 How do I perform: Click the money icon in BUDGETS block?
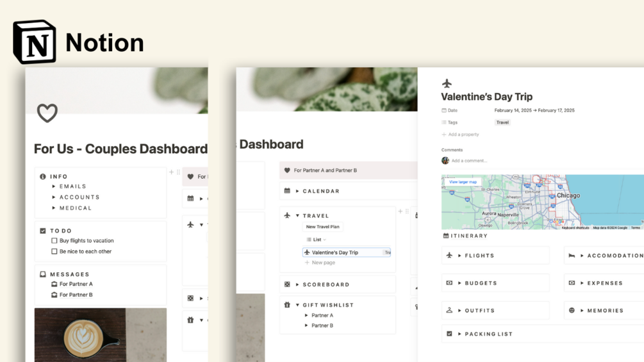pyautogui.click(x=449, y=283)
